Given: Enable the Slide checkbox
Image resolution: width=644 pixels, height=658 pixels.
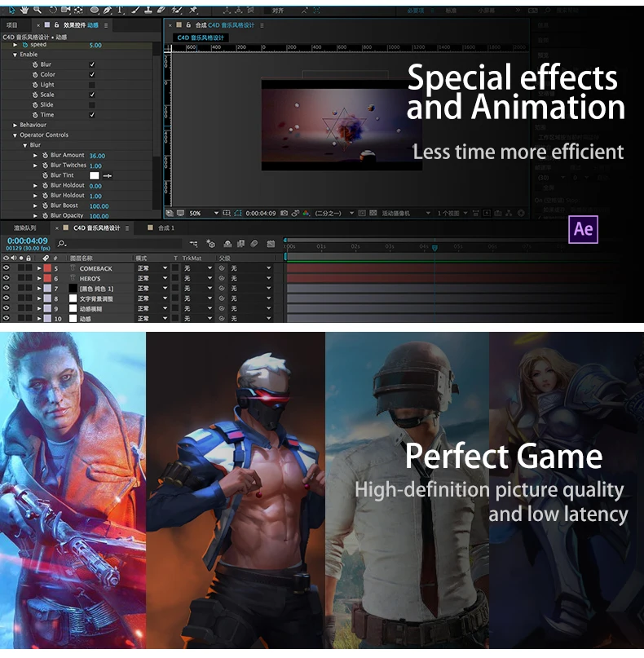Looking at the screenshot, I should (x=92, y=105).
